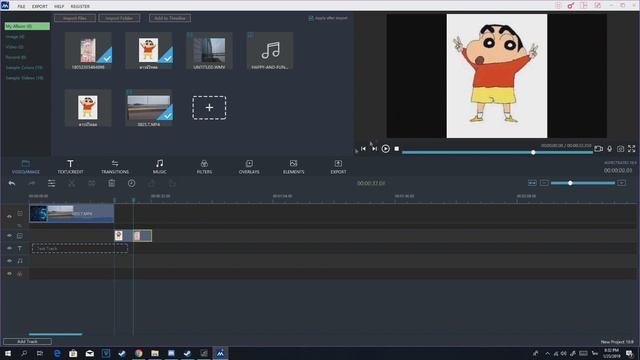640x360 pixels.
Task: Click the zoom in timeline icon
Action: [622, 183]
